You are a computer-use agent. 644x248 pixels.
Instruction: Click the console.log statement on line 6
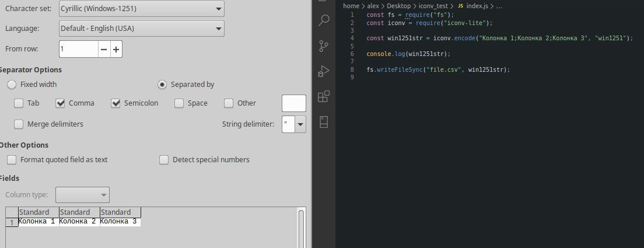[x=409, y=54]
